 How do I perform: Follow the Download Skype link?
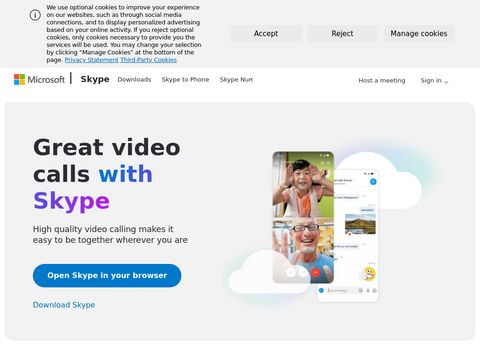[64, 305]
